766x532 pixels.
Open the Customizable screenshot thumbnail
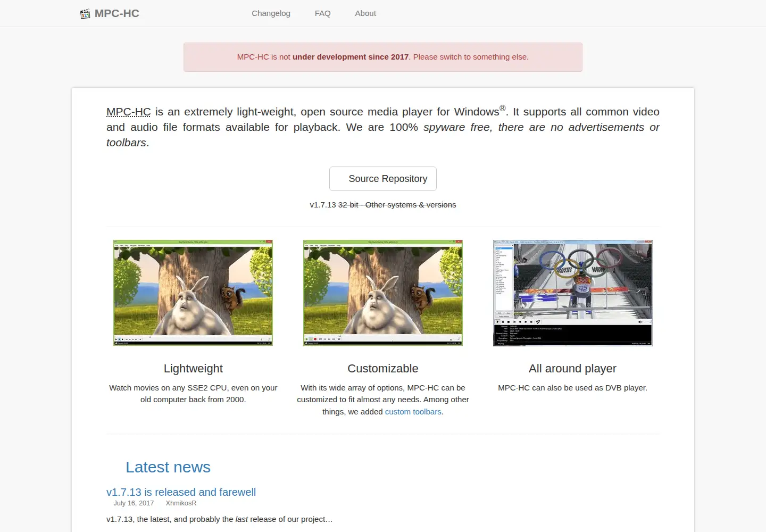(x=383, y=293)
